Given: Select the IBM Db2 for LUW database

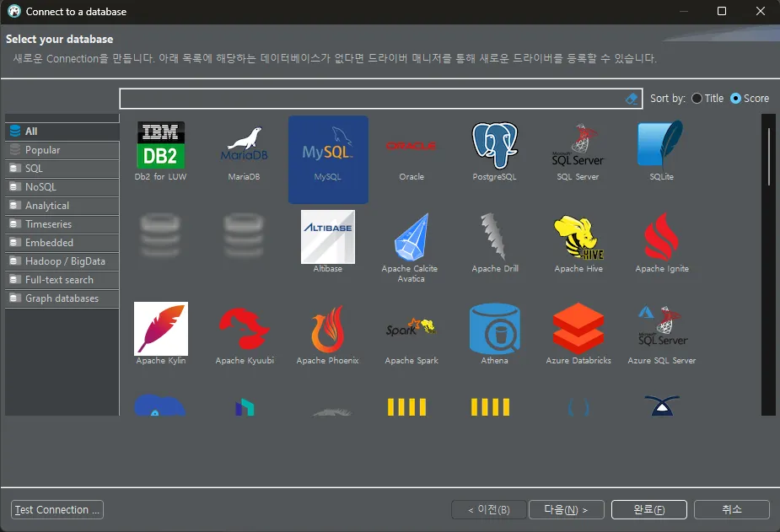Looking at the screenshot, I should (161, 151).
